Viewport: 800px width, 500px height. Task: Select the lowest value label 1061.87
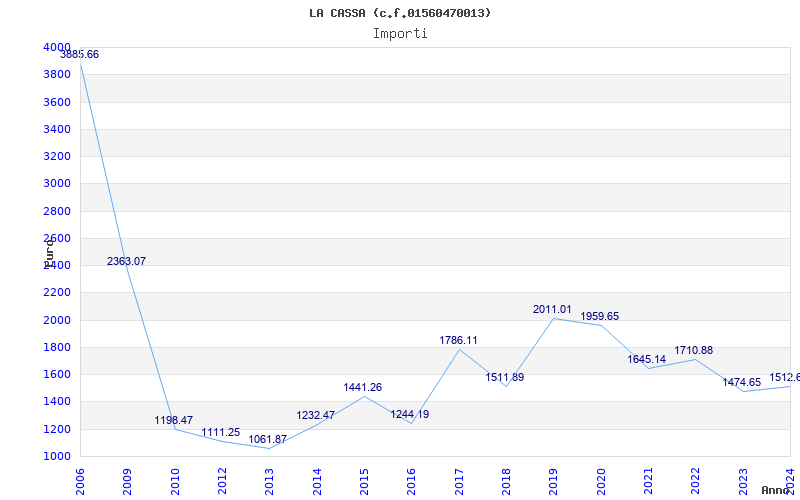(x=268, y=439)
